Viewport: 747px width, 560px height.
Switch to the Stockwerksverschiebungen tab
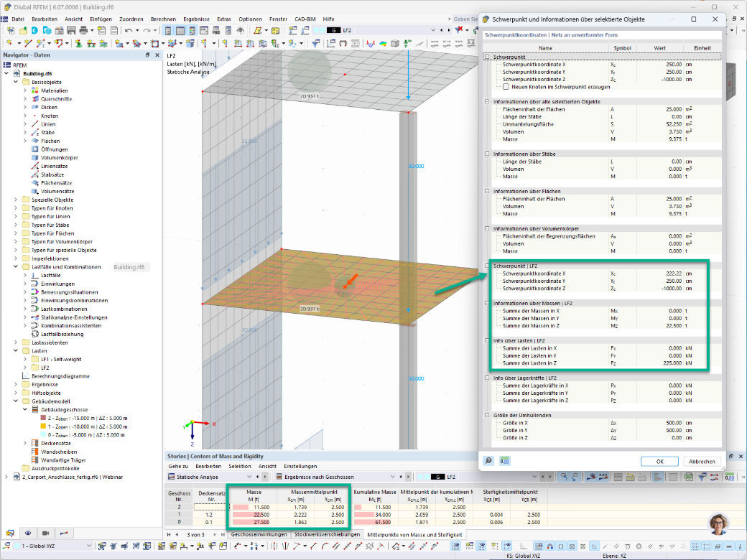(x=327, y=535)
